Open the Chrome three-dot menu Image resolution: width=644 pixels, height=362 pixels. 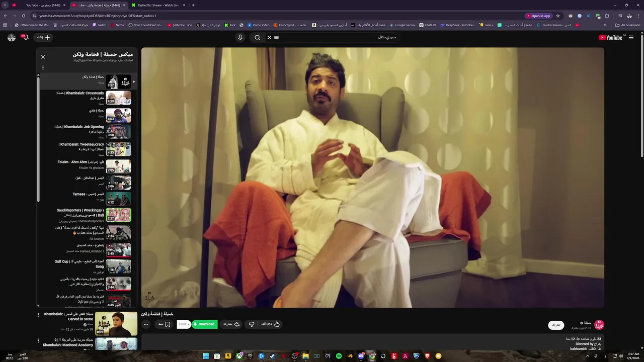[639, 16]
